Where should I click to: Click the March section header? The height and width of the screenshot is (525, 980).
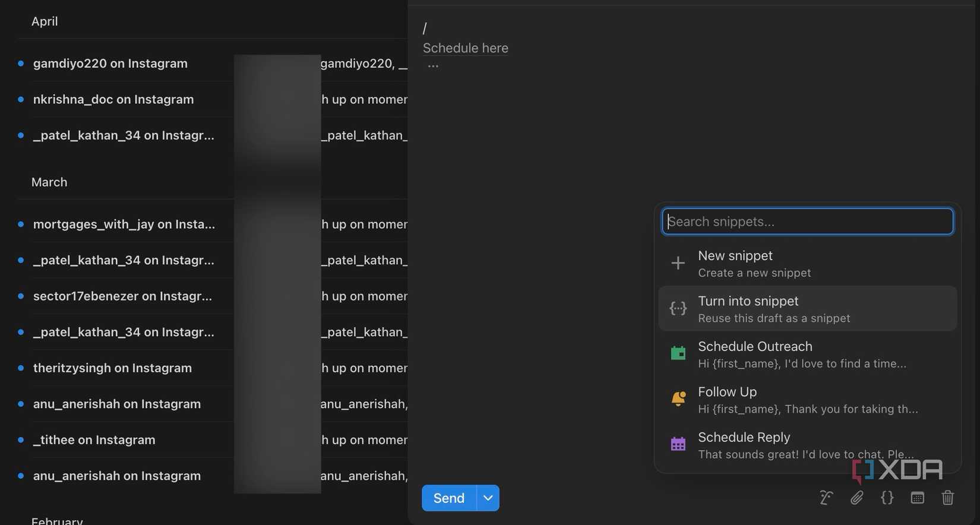click(x=49, y=182)
